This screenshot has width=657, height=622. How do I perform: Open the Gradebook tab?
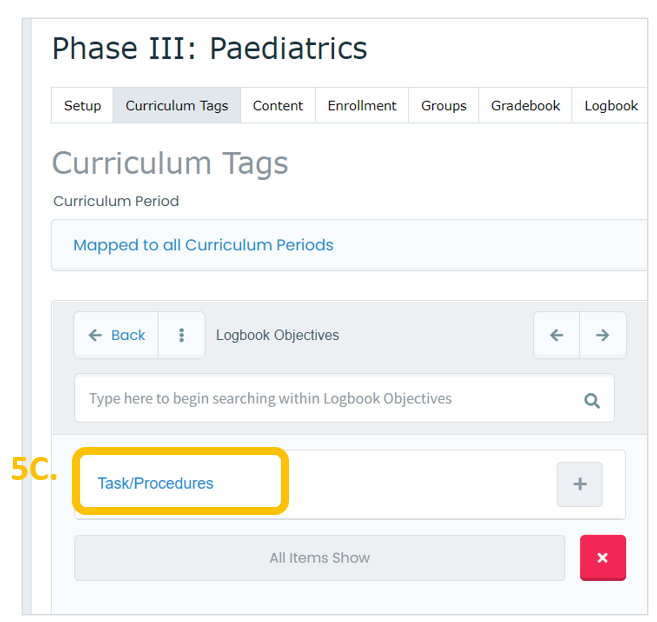(x=525, y=106)
